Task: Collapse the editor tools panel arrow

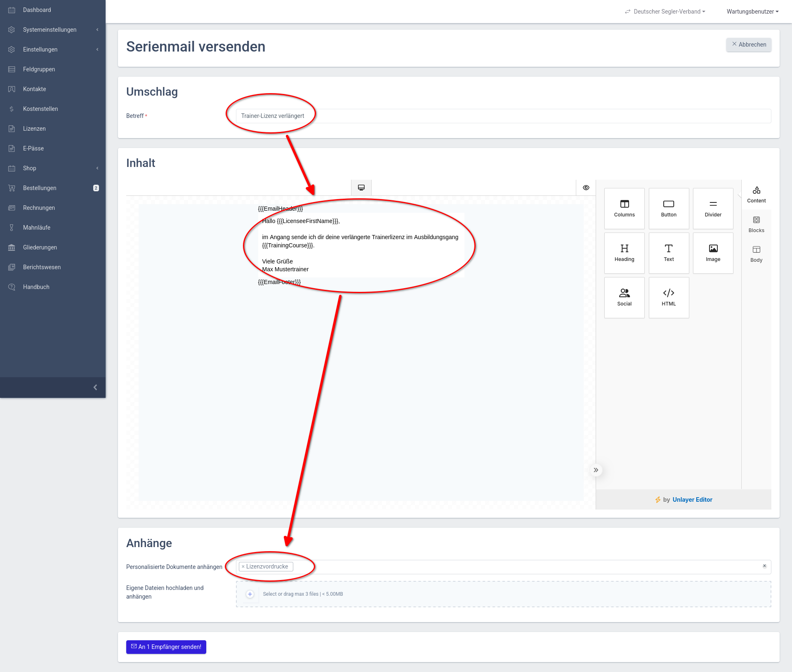Action: (596, 470)
